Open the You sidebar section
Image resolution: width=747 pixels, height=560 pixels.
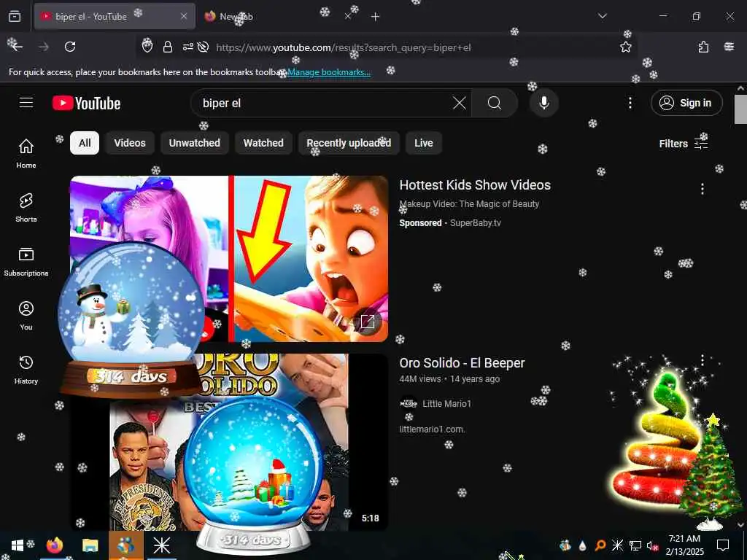click(26, 315)
